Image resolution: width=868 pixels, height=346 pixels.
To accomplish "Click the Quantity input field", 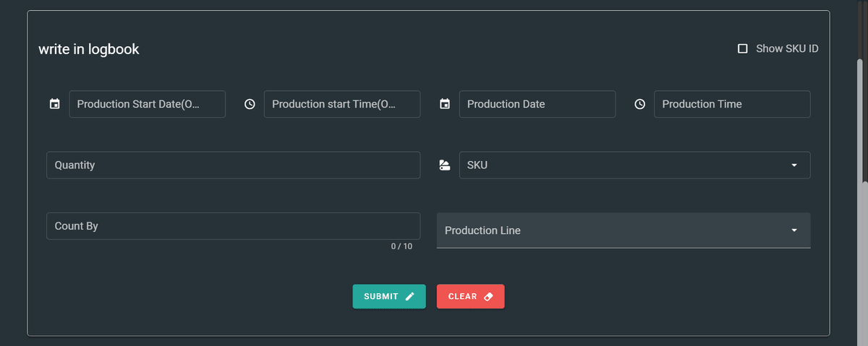I will (x=233, y=165).
